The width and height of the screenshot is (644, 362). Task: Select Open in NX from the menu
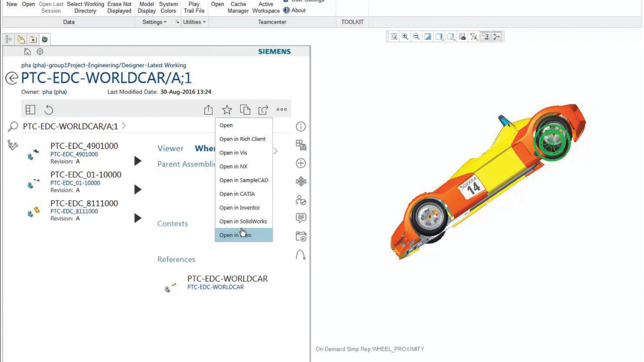coord(233,166)
